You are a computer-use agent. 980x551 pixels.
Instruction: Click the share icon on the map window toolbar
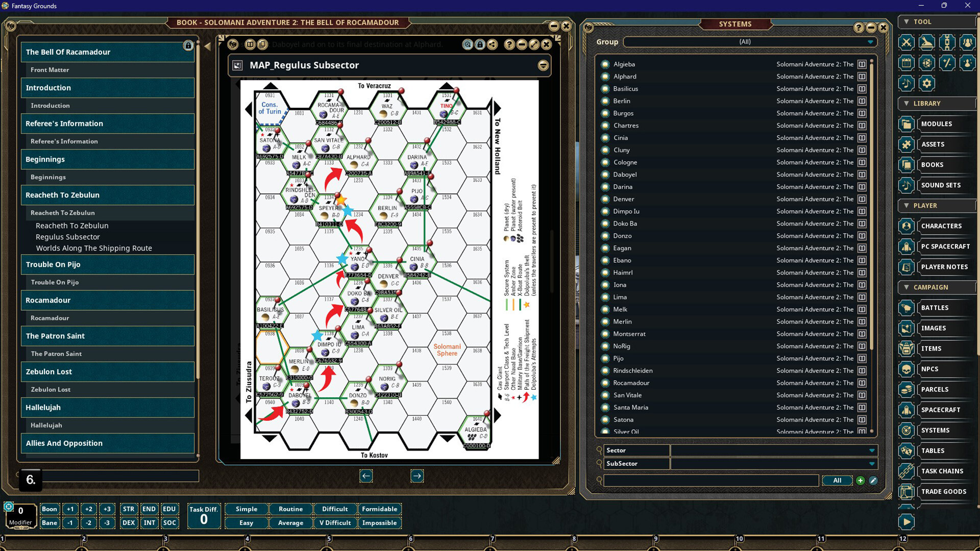[492, 44]
